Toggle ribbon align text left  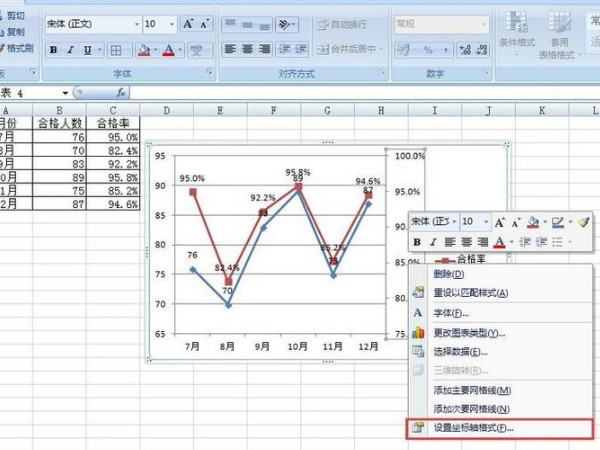tap(230, 49)
